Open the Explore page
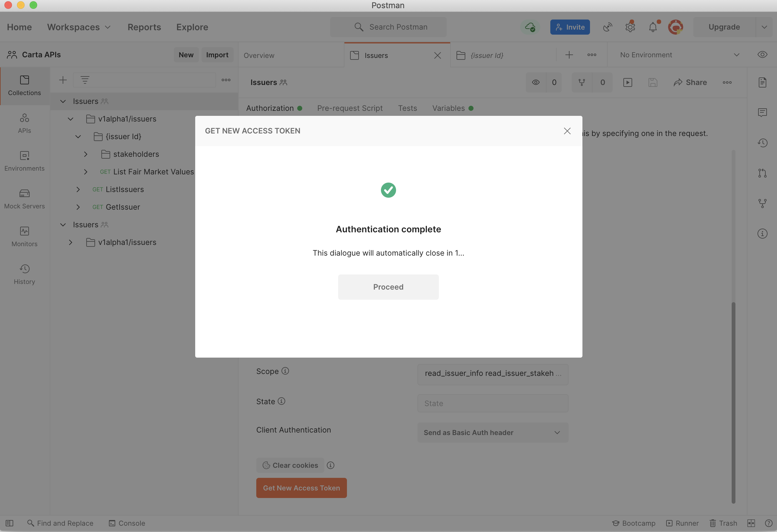The height and width of the screenshot is (532, 777). coord(192,27)
